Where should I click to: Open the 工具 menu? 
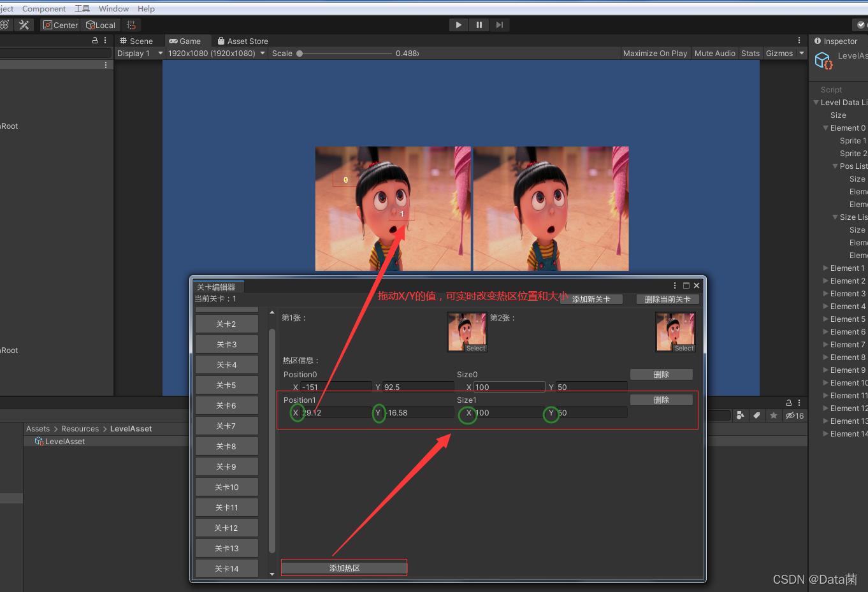(x=82, y=8)
